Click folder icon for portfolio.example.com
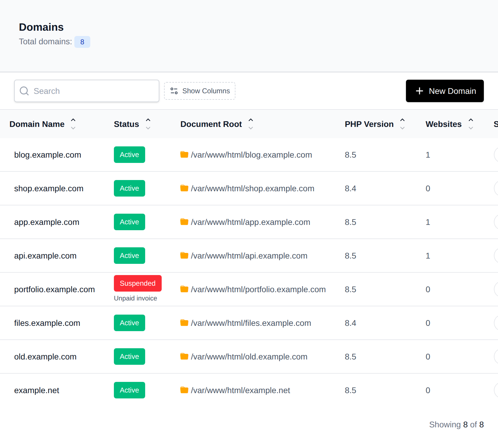The image size is (498, 448). (x=184, y=289)
